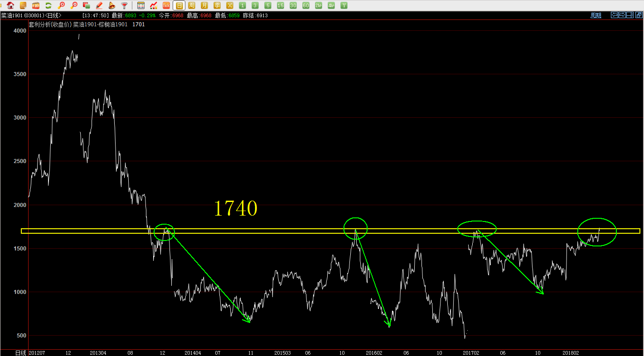644x356 pixels.
Task: Click the spread value 1701
Action: [139, 24]
